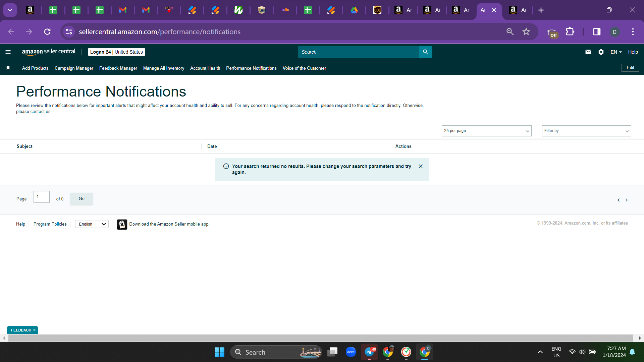
Task: Click the Amazon Seller Central logo
Action: pyautogui.click(x=49, y=52)
